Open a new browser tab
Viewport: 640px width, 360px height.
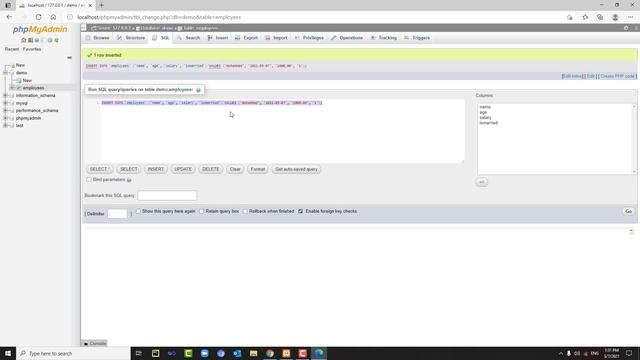tap(101, 5)
